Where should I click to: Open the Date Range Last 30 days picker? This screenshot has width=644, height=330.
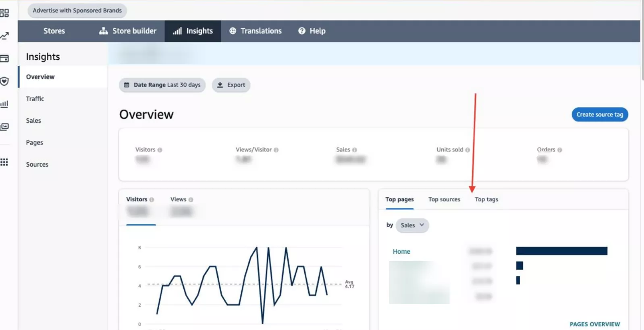coord(162,85)
